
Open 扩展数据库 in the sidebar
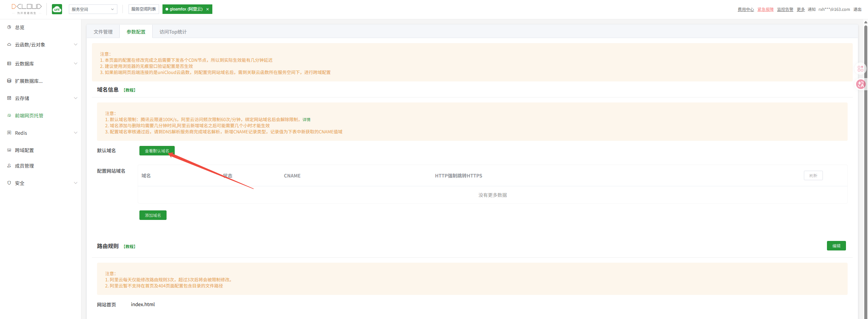28,81
